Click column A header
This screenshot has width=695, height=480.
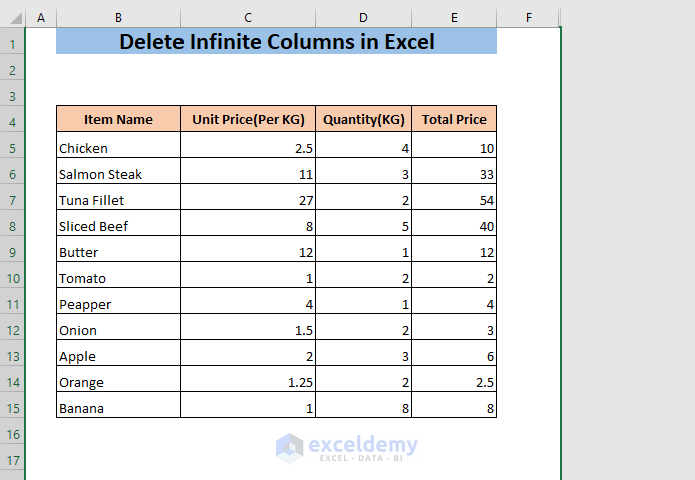coord(41,18)
